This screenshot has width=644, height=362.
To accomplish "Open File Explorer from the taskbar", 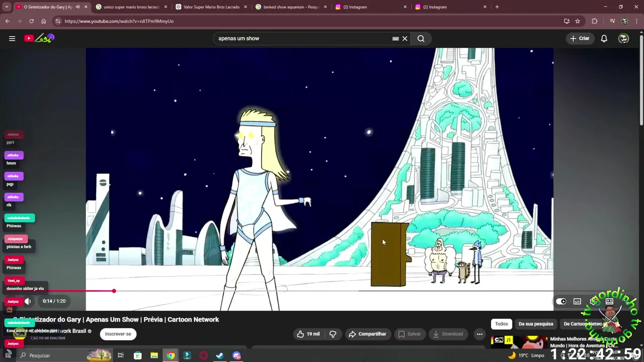I will [x=154, y=355].
